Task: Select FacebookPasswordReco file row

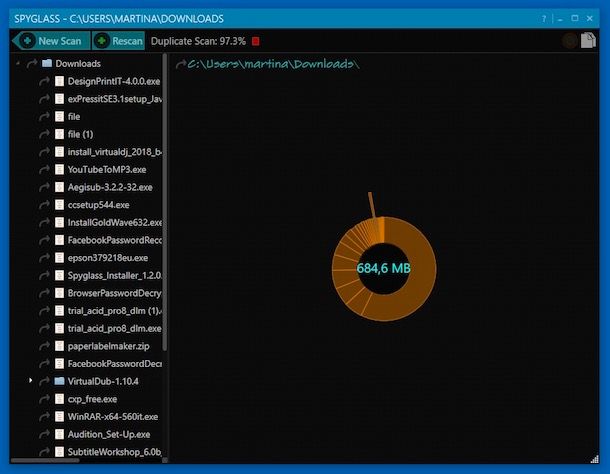Action: [115, 240]
